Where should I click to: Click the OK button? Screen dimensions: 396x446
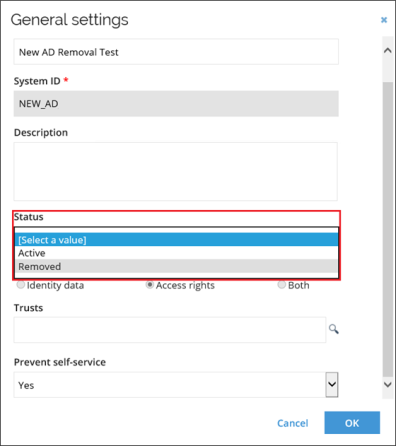pyautogui.click(x=352, y=423)
